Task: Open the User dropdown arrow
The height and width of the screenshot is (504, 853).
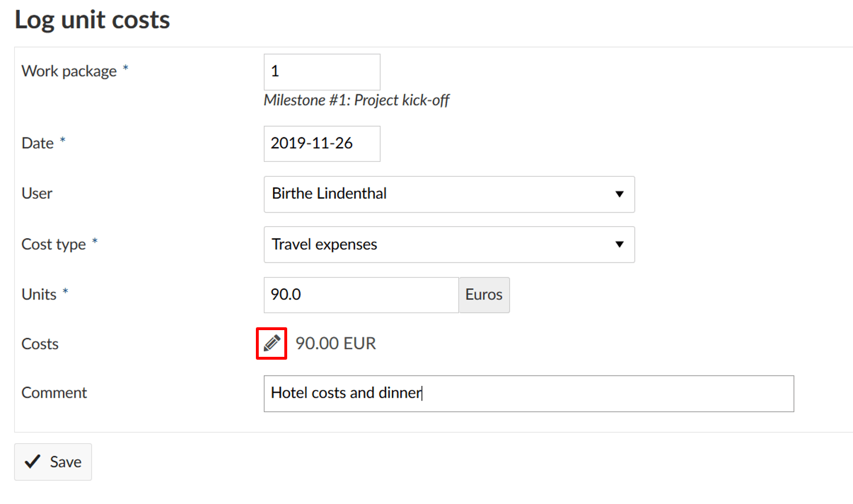Action: tap(620, 194)
